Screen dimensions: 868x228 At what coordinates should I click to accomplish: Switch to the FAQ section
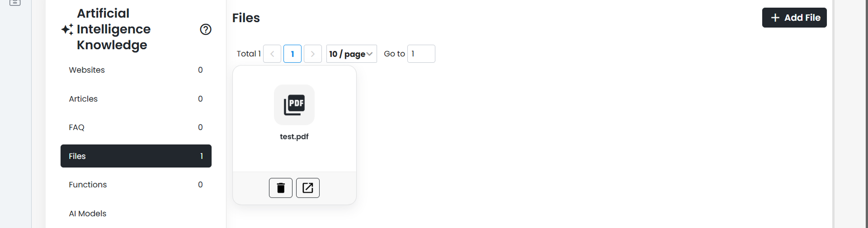(x=136, y=127)
